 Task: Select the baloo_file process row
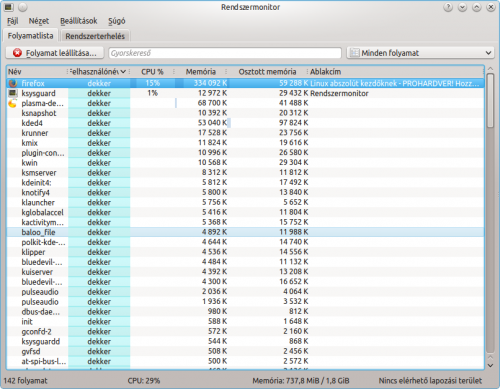[x=245, y=232]
